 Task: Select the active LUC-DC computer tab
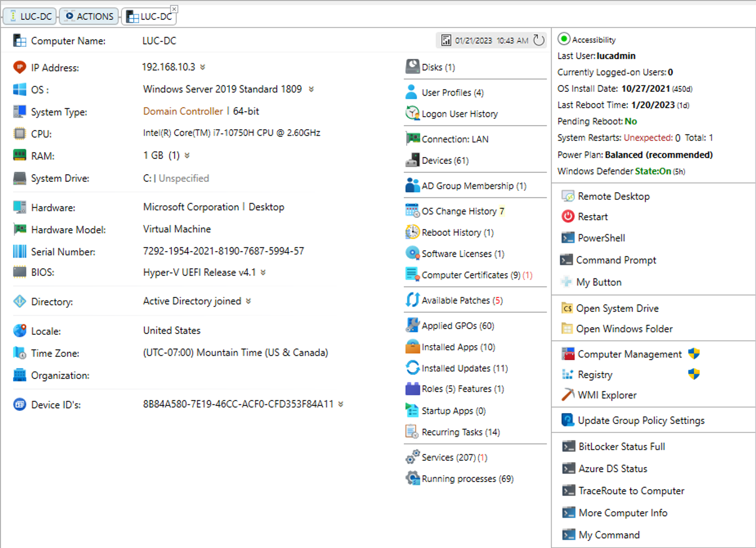(149, 16)
